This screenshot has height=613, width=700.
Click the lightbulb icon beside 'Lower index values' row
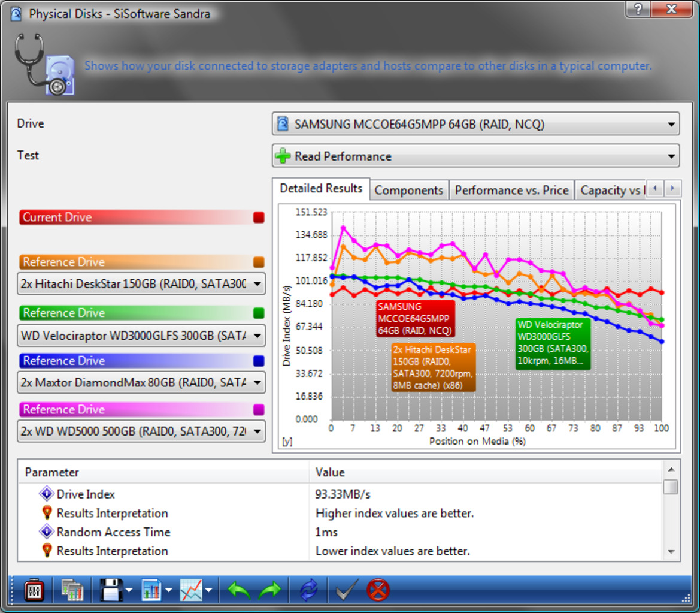coord(47,551)
